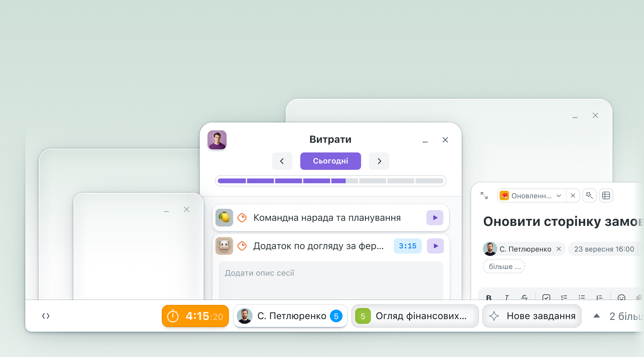Click the lemon project icon
The height and width of the screenshot is (357, 644).
coord(224,218)
